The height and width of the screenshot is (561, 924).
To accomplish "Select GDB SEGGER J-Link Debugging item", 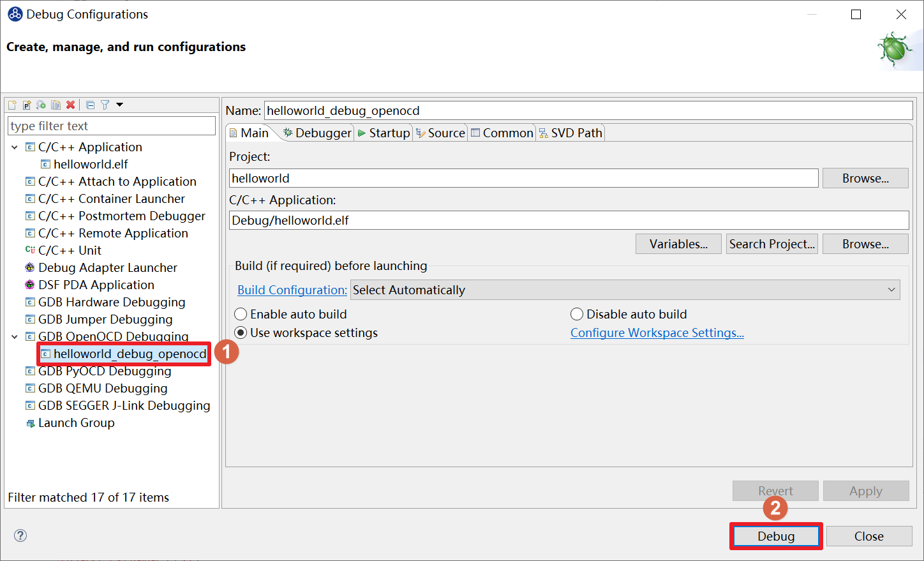I will point(124,405).
